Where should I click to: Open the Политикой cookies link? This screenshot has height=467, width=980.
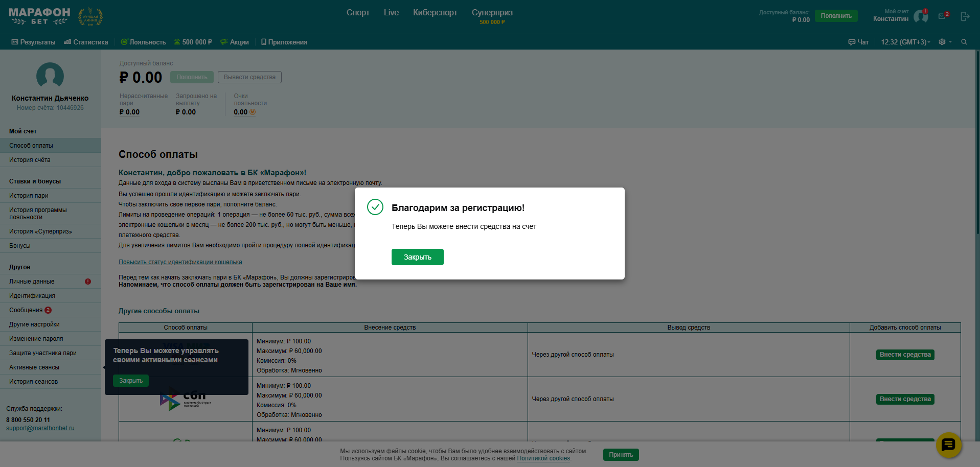click(543, 458)
